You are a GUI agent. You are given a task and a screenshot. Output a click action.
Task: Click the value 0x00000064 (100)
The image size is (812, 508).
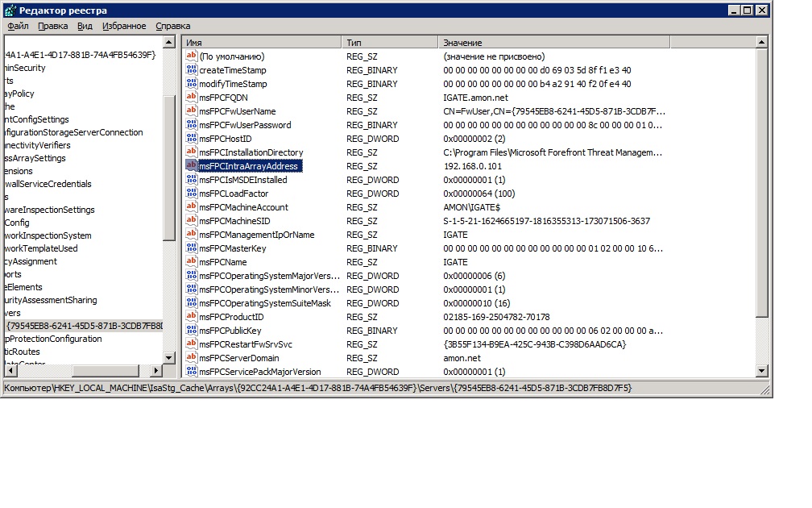point(479,194)
